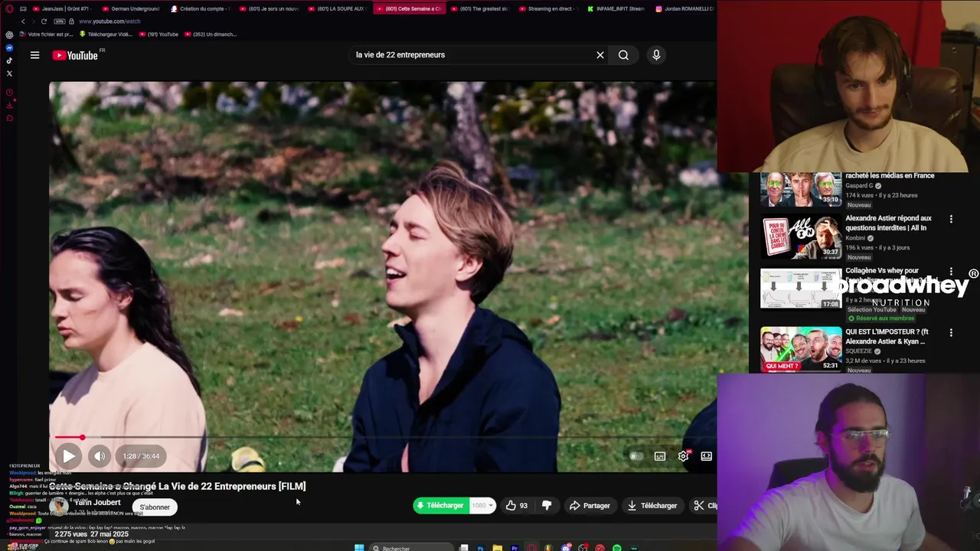Image resolution: width=980 pixels, height=551 pixels.
Task: Open X (Twitter) in the Opera sidebar
Action: point(9,73)
